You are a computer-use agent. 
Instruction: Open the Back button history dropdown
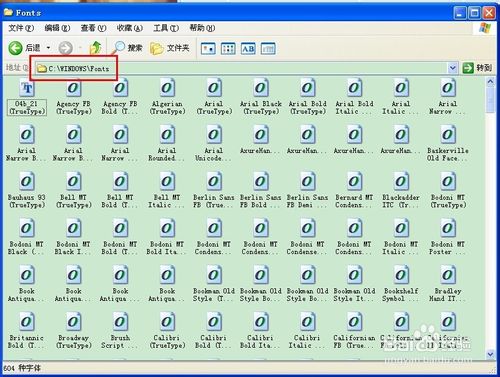(x=48, y=48)
